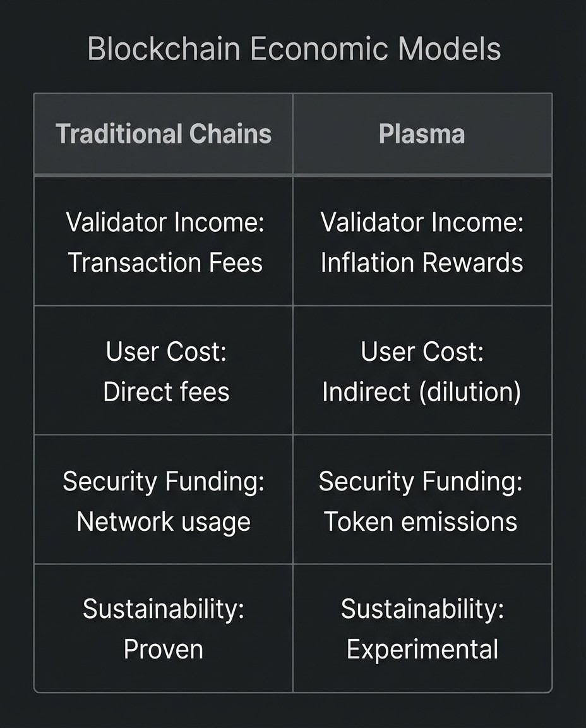Click the word 'Proven'
The width and height of the screenshot is (586, 728).
(164, 649)
